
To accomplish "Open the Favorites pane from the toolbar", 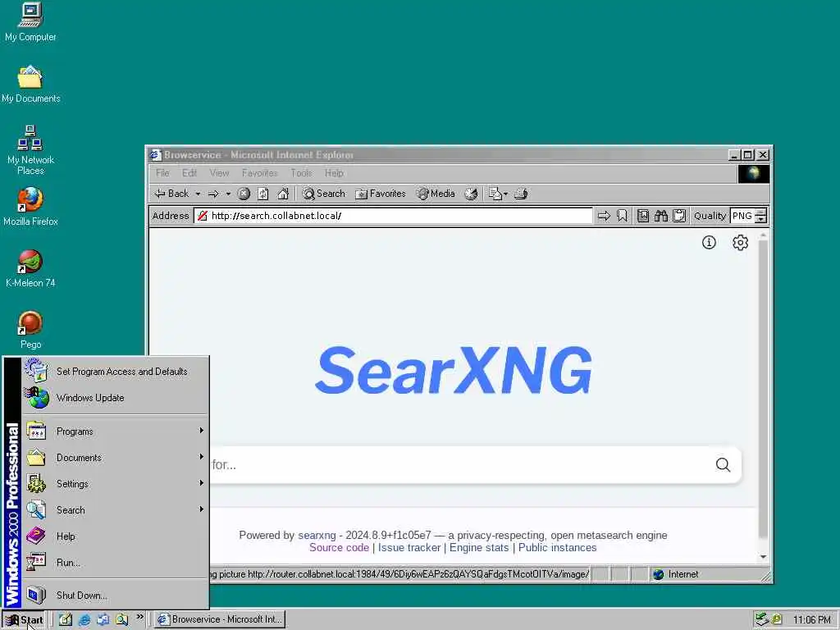I will pos(381,194).
